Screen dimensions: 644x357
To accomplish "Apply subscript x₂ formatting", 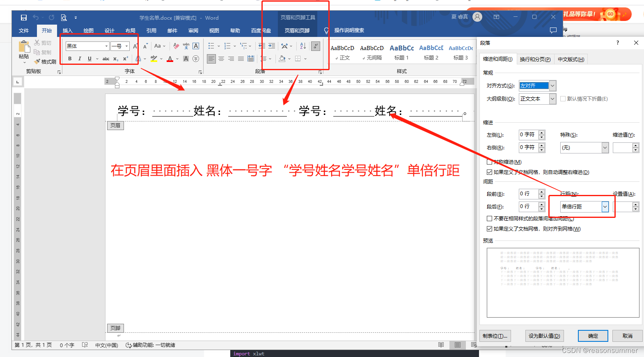I will click(116, 59).
